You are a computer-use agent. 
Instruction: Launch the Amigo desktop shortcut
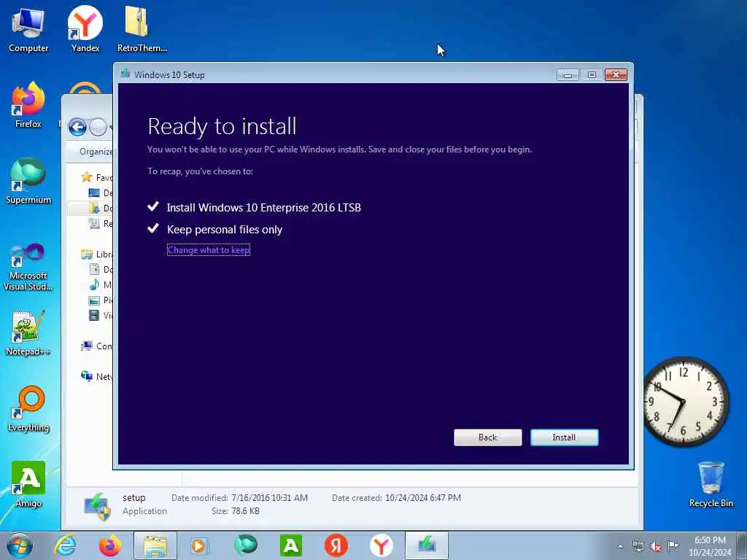(x=28, y=484)
